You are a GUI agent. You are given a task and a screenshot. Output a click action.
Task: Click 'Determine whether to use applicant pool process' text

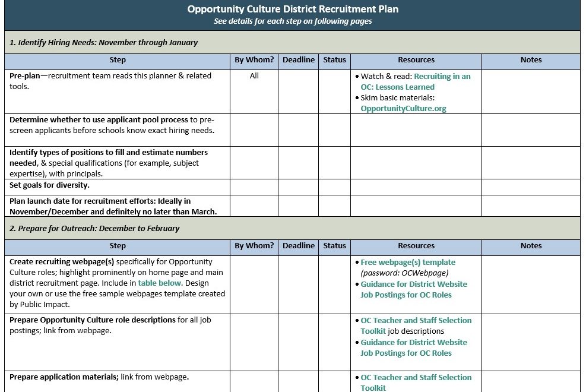coord(99,120)
